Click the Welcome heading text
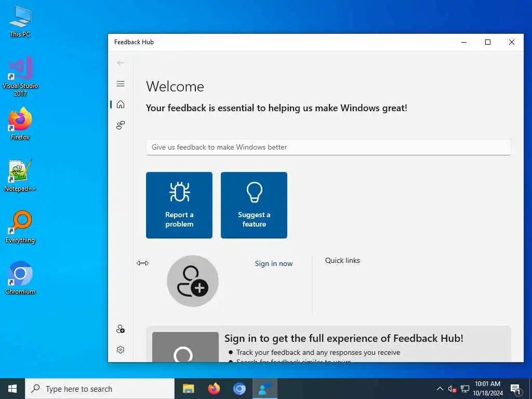 (175, 87)
